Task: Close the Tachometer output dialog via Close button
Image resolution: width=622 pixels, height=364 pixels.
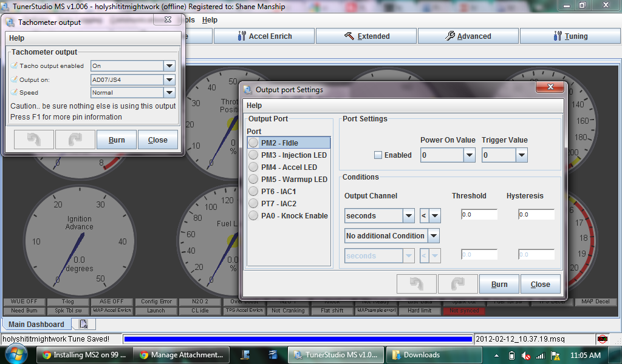Action: coord(157,140)
